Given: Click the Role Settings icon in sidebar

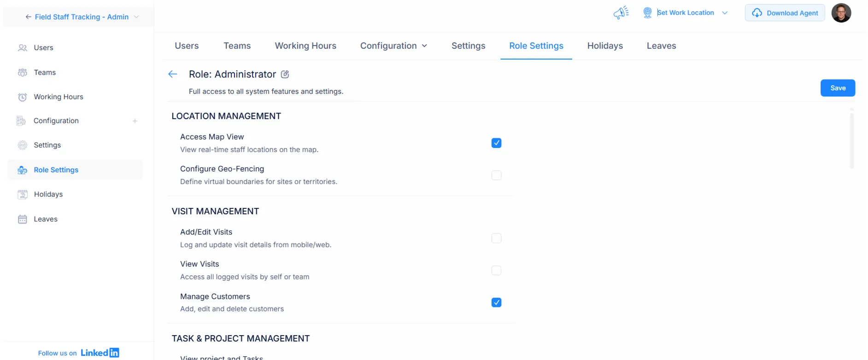Looking at the screenshot, I should coord(22,170).
